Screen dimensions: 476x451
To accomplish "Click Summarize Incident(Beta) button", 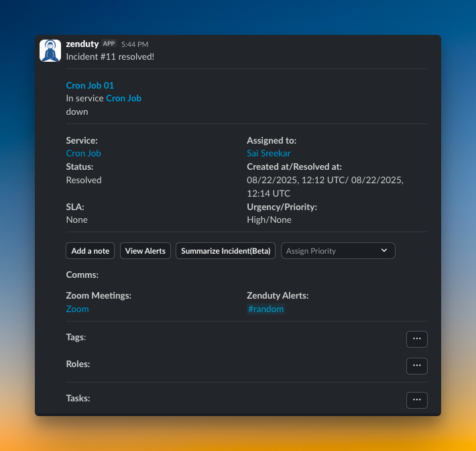I will tap(225, 251).
